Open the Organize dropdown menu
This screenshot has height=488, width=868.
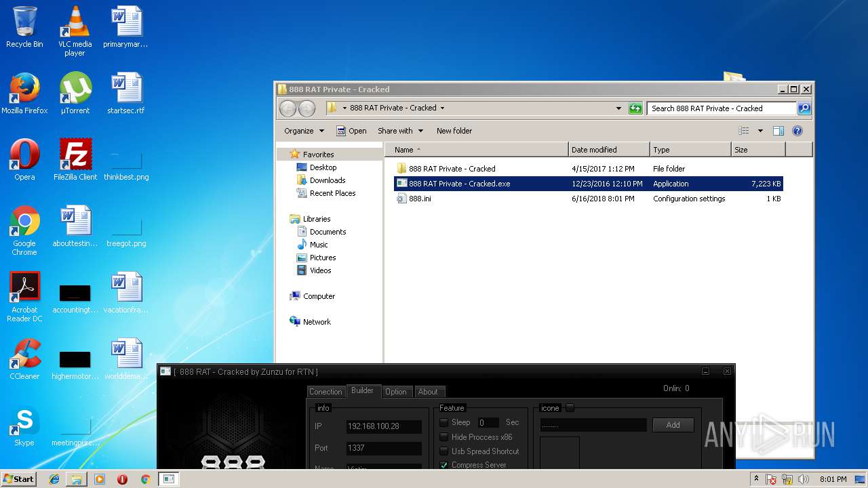coord(304,131)
